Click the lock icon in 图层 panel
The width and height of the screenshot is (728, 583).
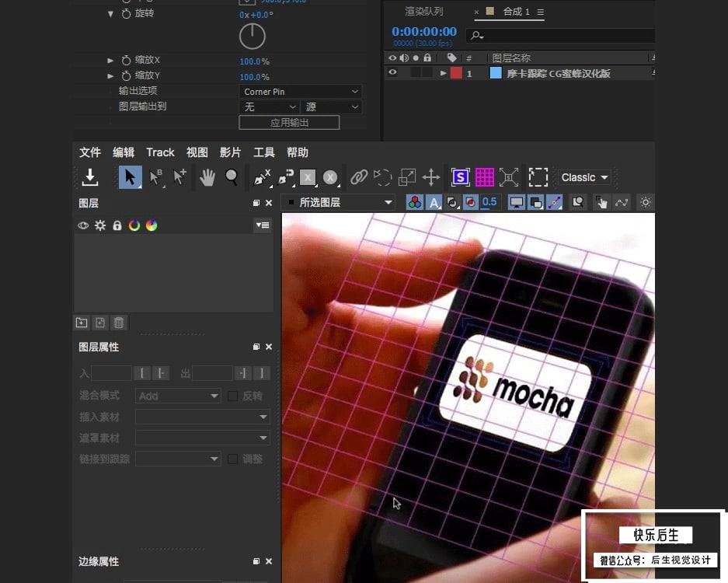(117, 225)
